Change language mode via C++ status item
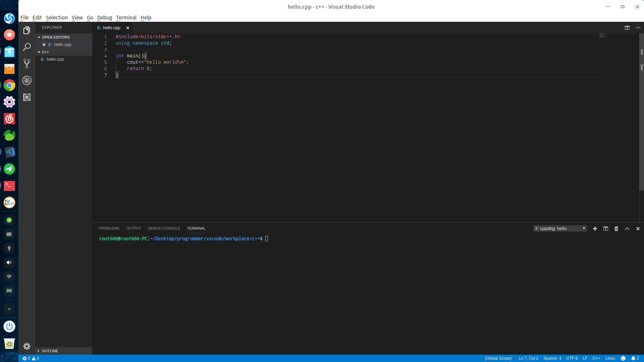This screenshot has height=362, width=644. pyautogui.click(x=596, y=358)
